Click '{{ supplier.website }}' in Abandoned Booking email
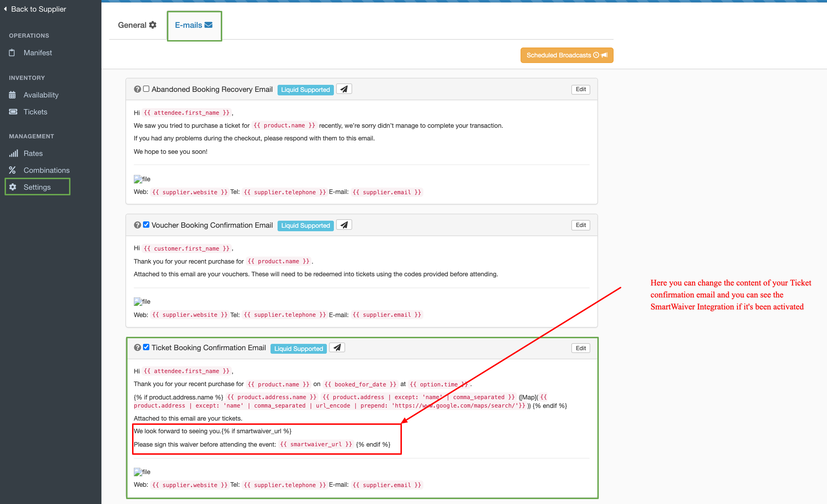The width and height of the screenshot is (827, 504). click(x=189, y=193)
